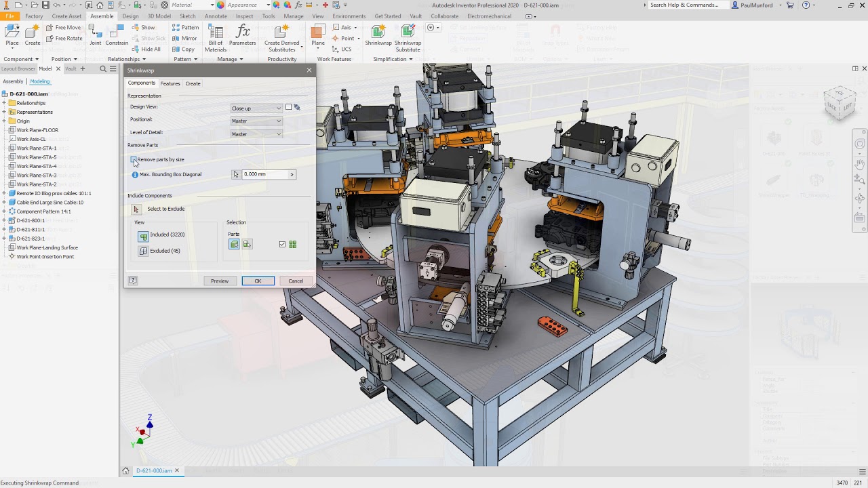Confirm the Shrinkwrap dialog with OK
Viewport: 868px width, 488px height.
coord(257,281)
